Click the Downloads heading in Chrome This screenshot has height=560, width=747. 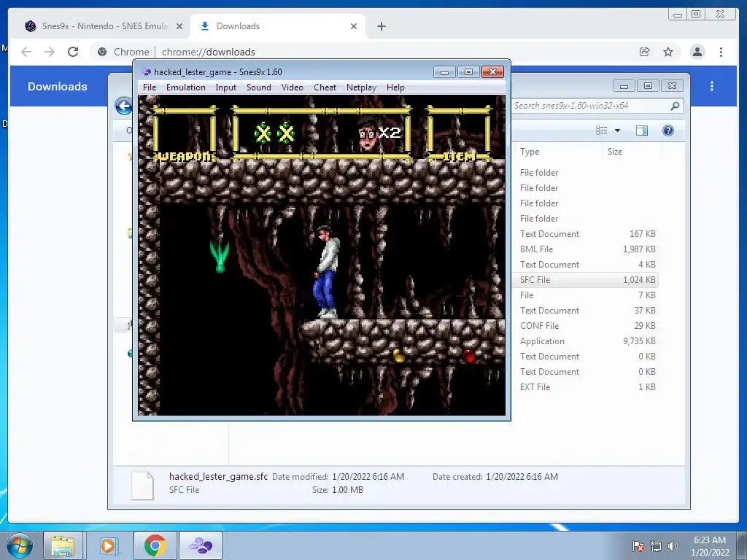[57, 86]
